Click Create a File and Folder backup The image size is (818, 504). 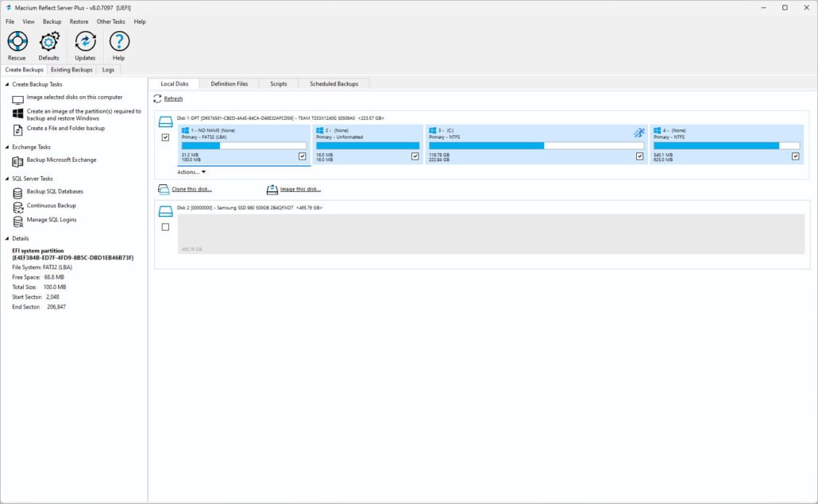65,129
